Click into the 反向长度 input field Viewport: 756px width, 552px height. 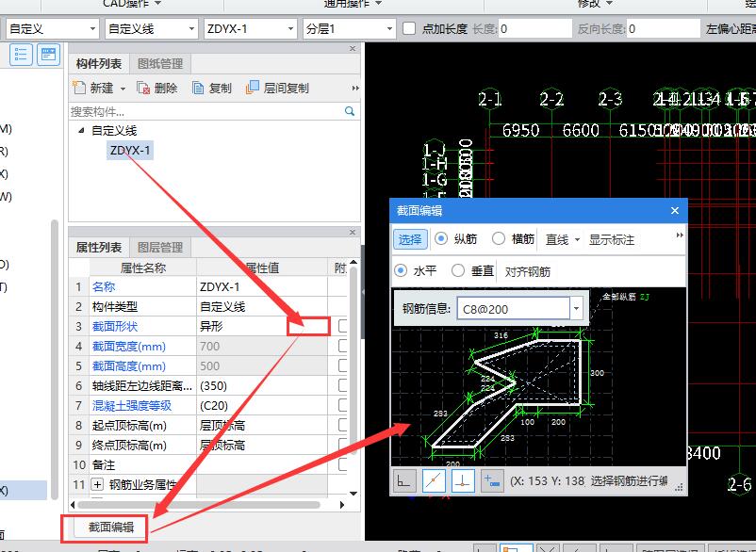pos(664,29)
